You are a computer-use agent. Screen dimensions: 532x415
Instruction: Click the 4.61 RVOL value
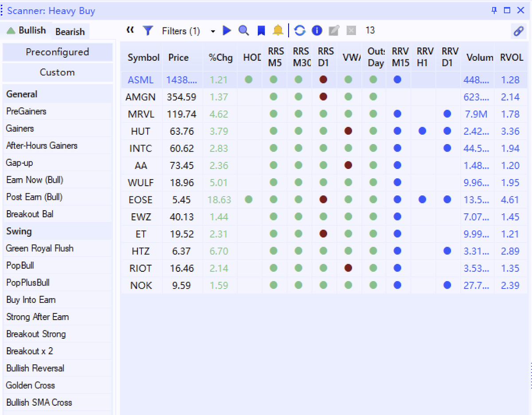click(x=510, y=200)
